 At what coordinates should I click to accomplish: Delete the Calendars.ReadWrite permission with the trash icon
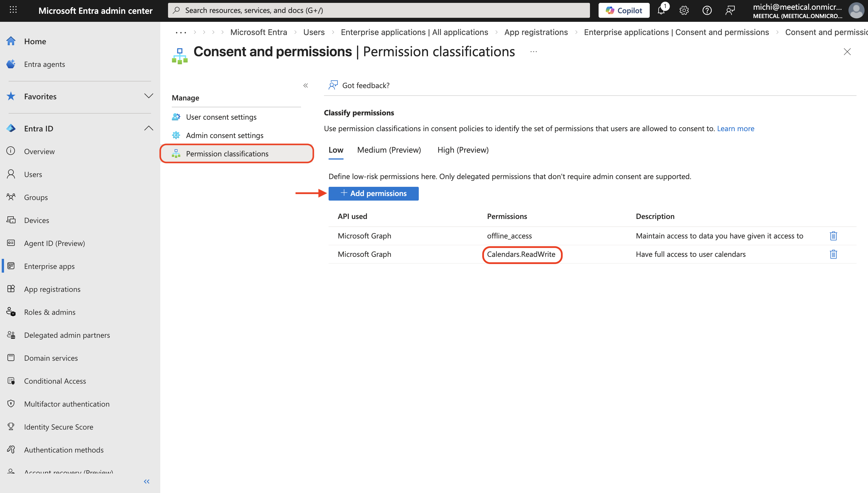pos(833,254)
